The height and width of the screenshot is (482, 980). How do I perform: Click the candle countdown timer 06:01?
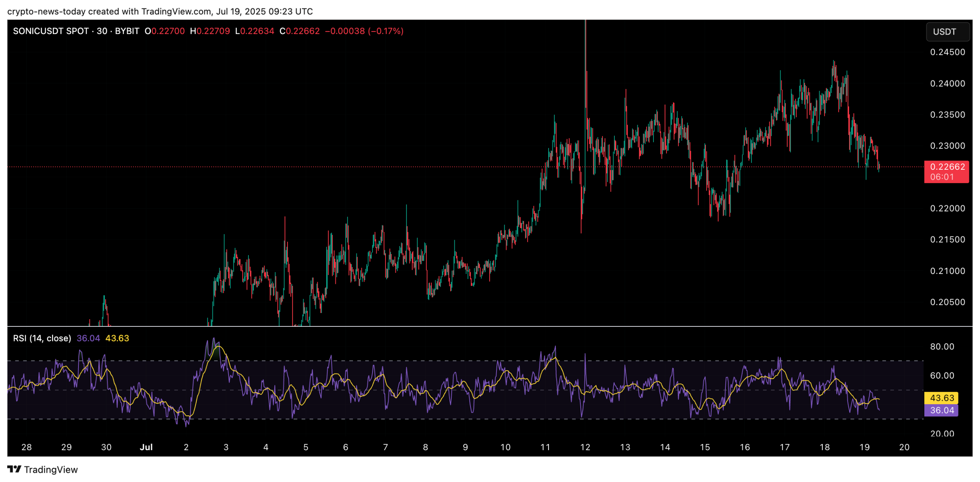[x=942, y=177]
